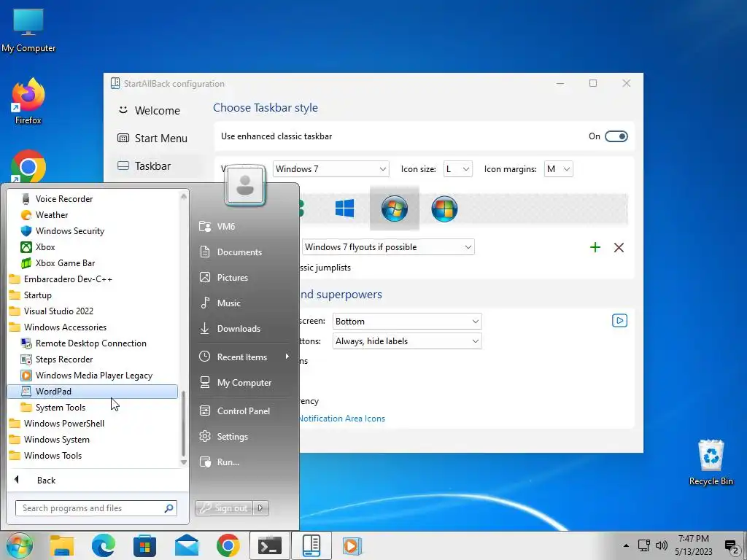Toggle the enhanced classic taskbar switch
The image size is (747, 560).
(x=616, y=136)
